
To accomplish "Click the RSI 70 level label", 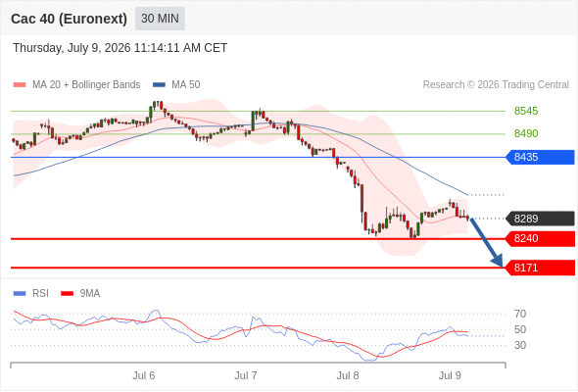I will pyautogui.click(x=520, y=314).
